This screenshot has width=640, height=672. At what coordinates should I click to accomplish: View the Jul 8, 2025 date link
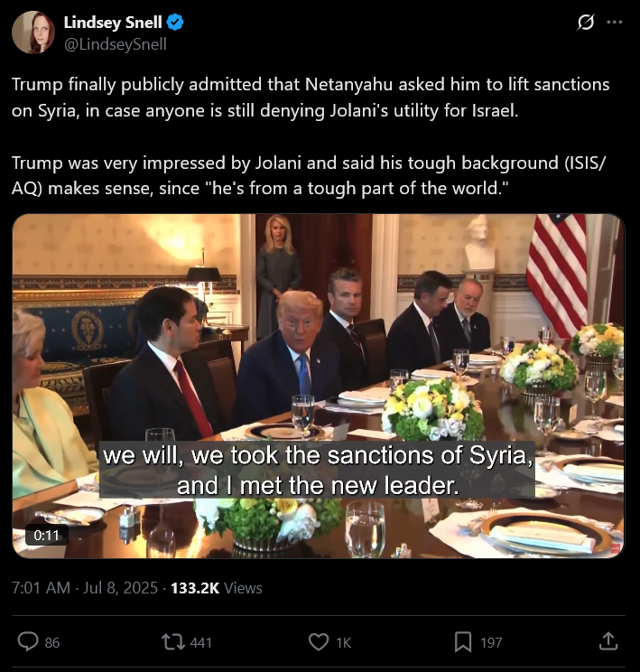(120, 588)
